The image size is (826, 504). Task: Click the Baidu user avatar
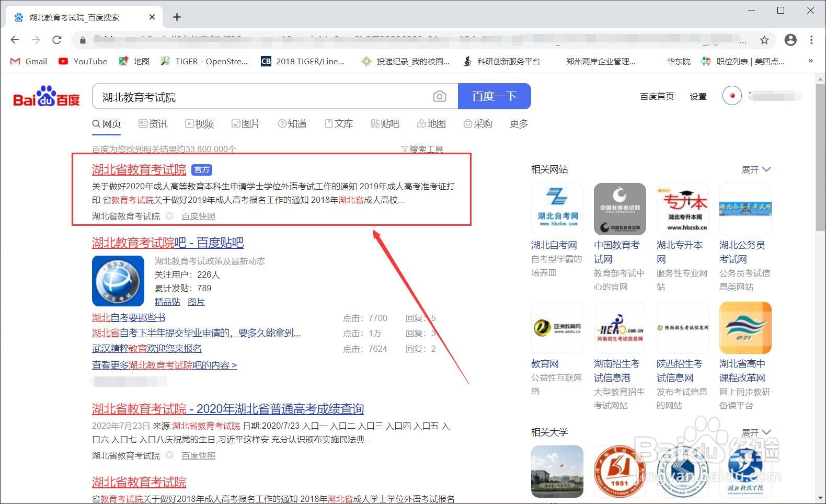point(732,95)
